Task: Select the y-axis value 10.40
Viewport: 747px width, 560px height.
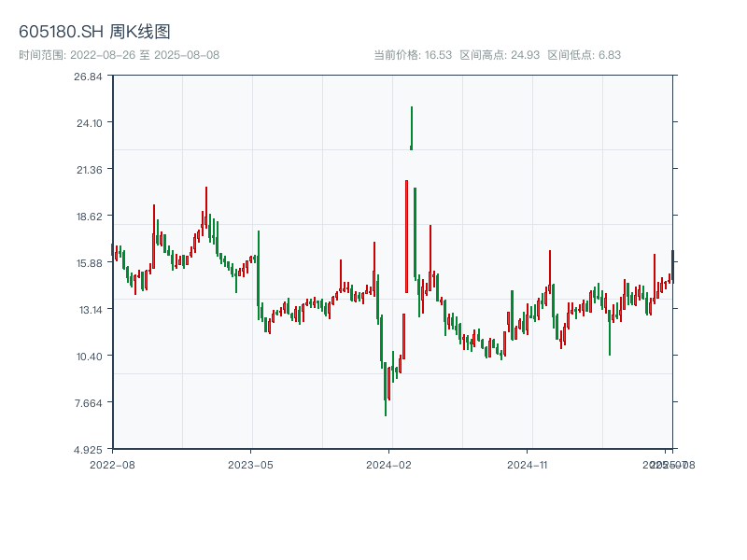Action: point(90,357)
